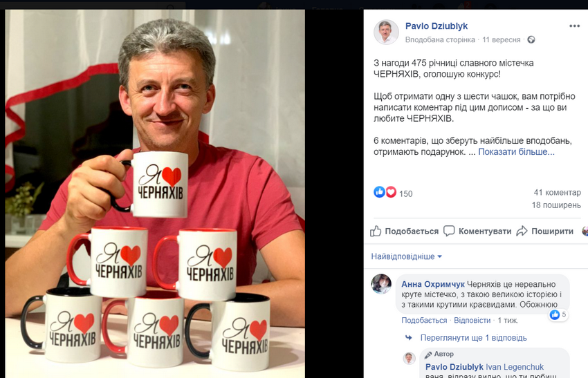The width and height of the screenshot is (588, 378).
Task: Open the Анна Охримчук commenter name link
Action: tap(433, 284)
